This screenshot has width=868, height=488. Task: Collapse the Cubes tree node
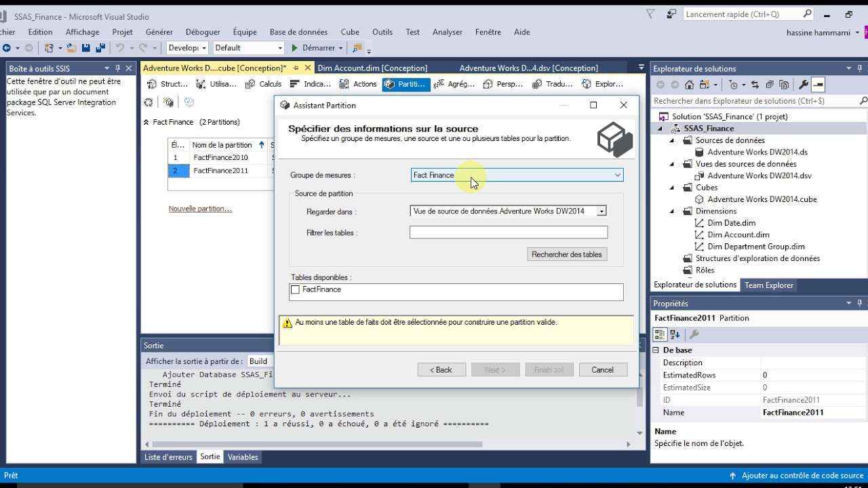(672, 188)
